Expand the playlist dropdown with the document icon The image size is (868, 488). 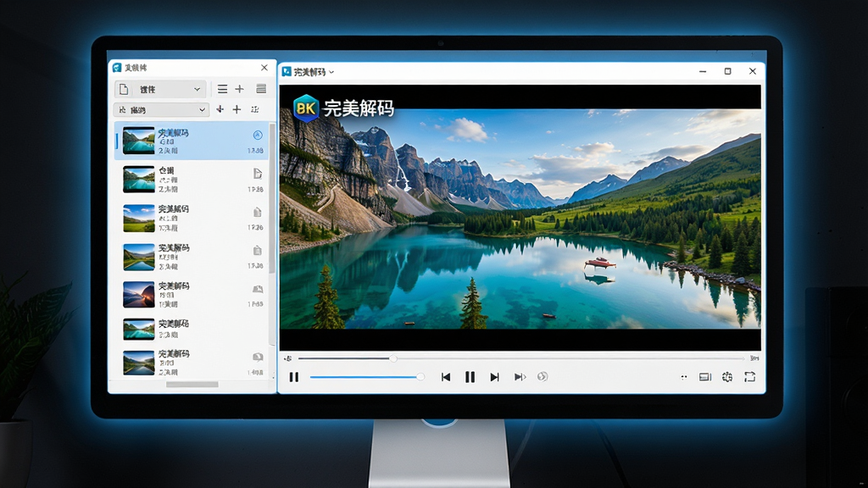click(x=160, y=89)
